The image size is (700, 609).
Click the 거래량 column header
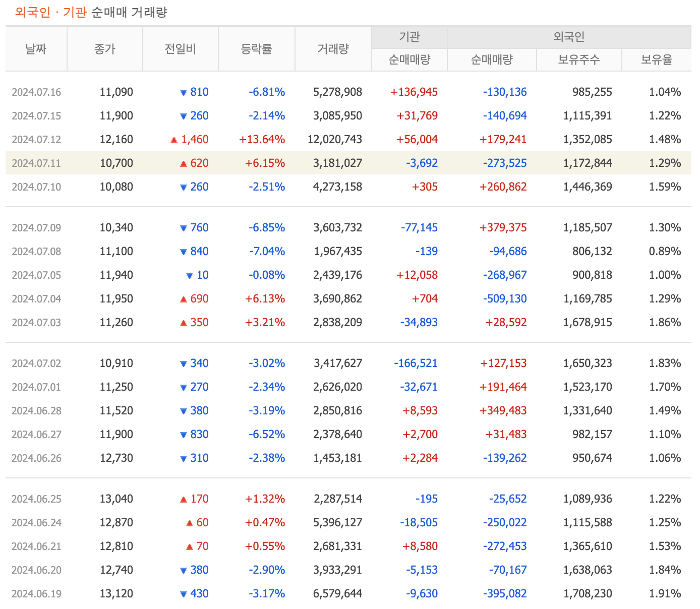(x=333, y=48)
